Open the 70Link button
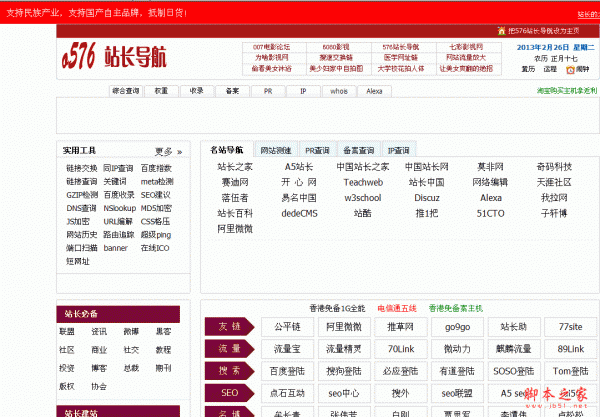600x417 pixels. click(401, 349)
